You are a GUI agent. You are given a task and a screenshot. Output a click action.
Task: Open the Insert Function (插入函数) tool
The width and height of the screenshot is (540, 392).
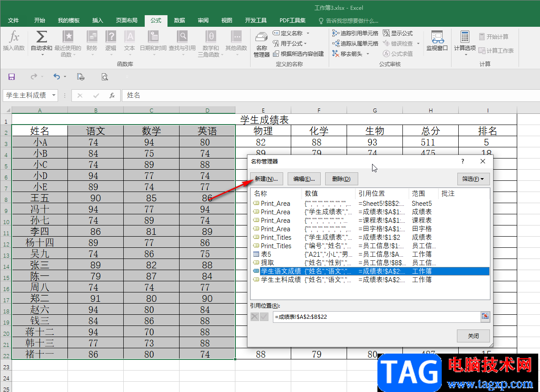[x=14, y=41]
